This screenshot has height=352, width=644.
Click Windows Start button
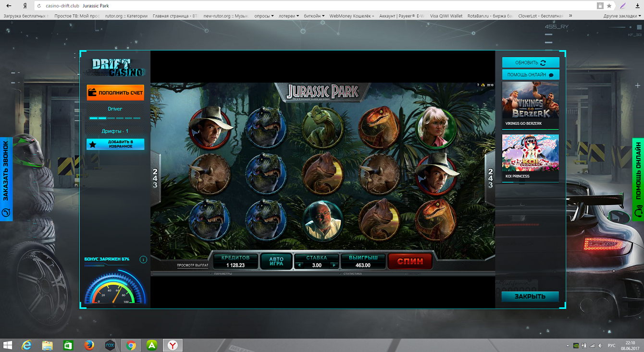(8, 345)
